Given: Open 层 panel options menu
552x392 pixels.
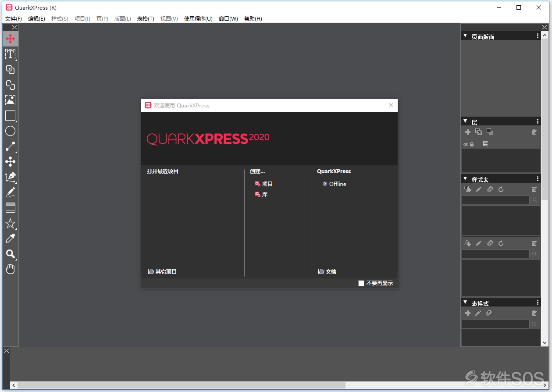Looking at the screenshot, I should tap(538, 121).
